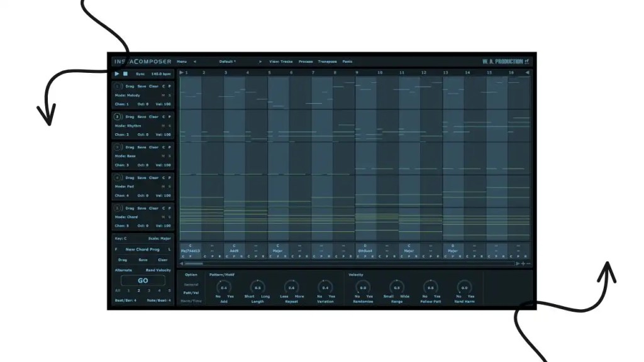Viewport: 644px width, 362px height.
Task: Mute the Bass track
Action: pyautogui.click(x=163, y=156)
